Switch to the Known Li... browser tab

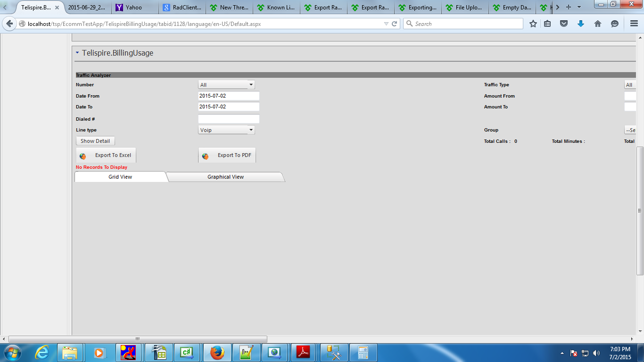(x=276, y=8)
